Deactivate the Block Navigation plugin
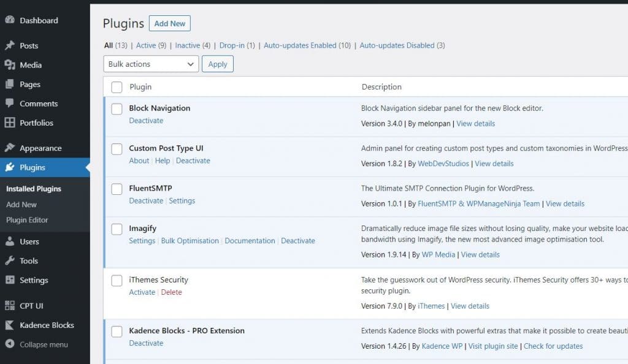The image size is (628, 364). 146,120
